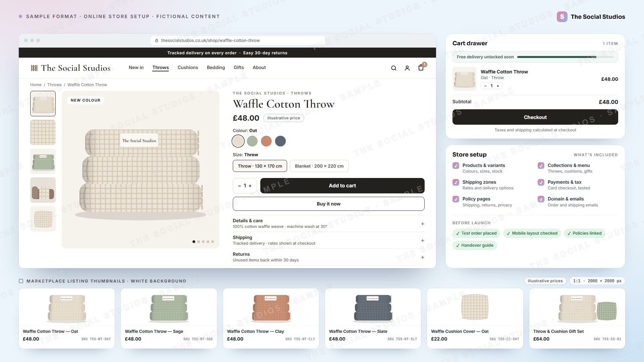Go to Cushions in navigation

pyautogui.click(x=188, y=68)
